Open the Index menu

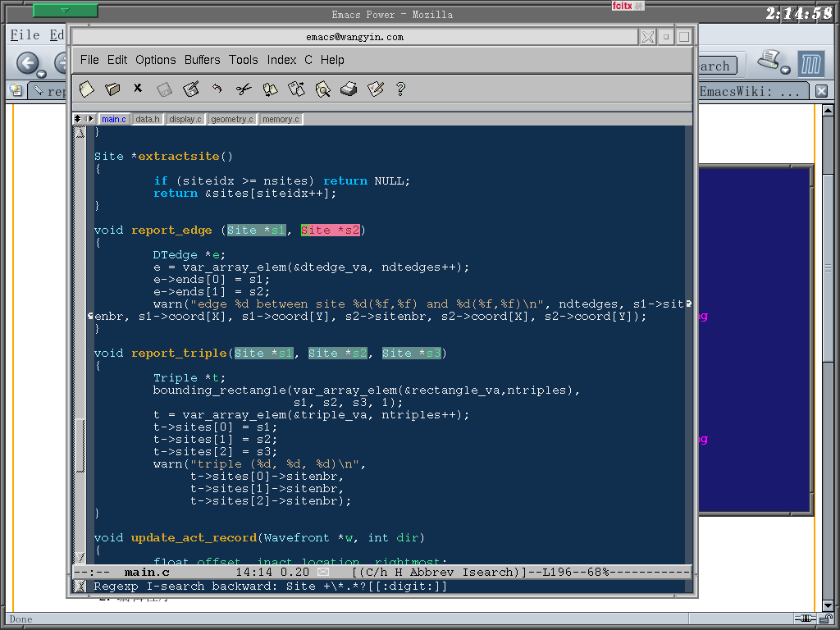[281, 60]
